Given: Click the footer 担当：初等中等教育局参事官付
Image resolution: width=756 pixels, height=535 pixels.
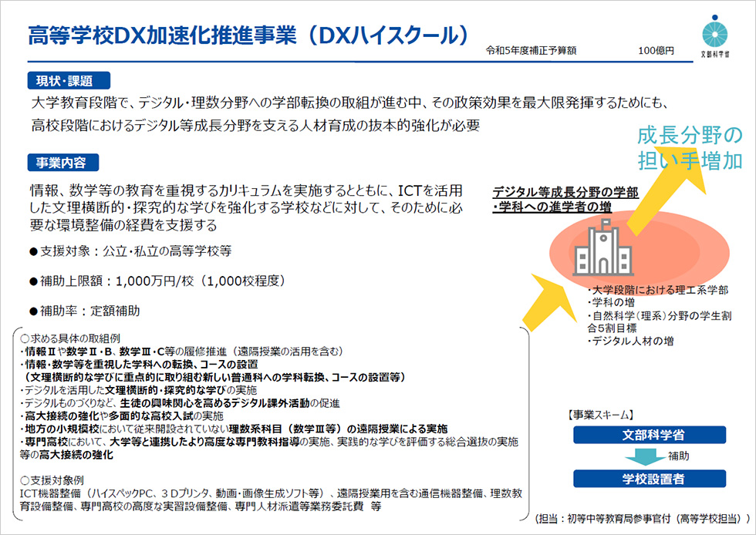Looking at the screenshot, I should tap(643, 519).
